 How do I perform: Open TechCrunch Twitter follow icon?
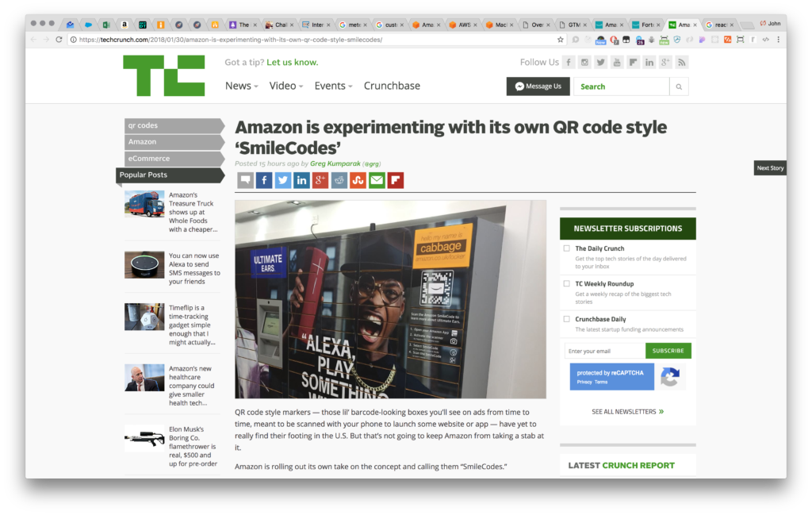[x=601, y=63]
